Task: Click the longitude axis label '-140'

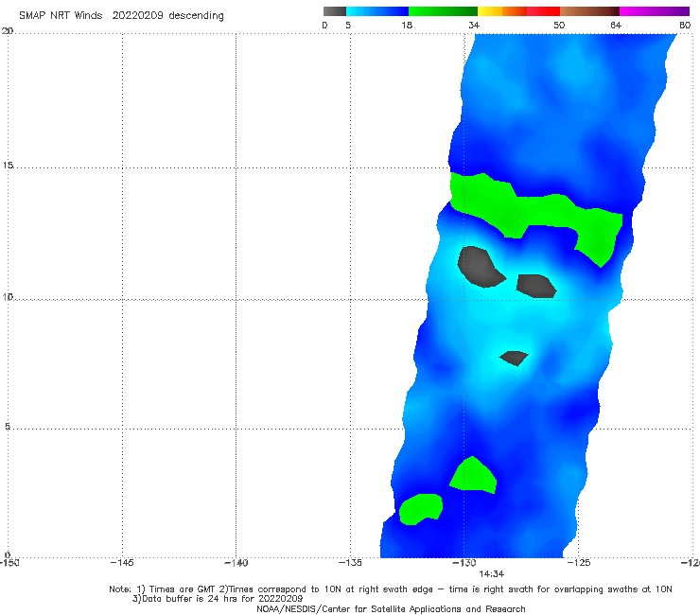Action: (x=236, y=563)
